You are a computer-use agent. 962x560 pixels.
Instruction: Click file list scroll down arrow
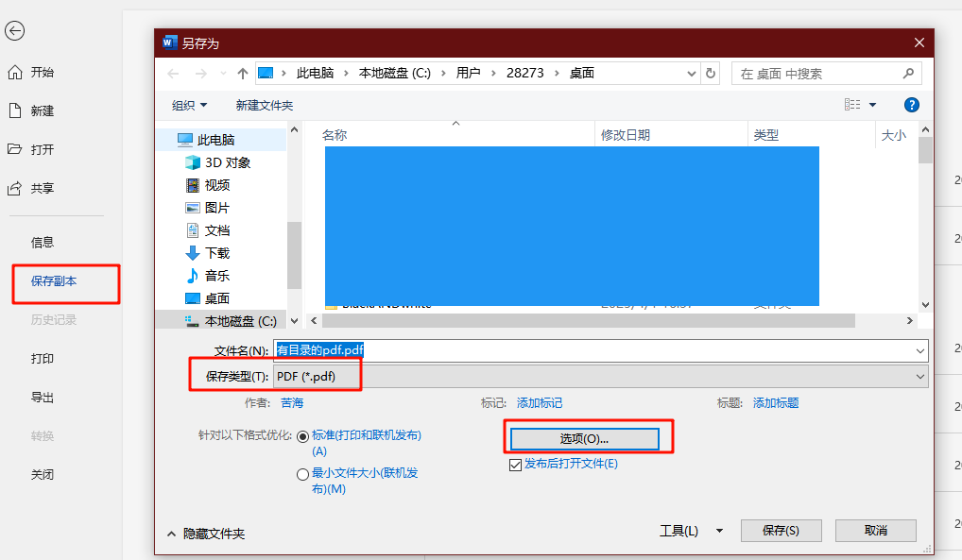925,305
